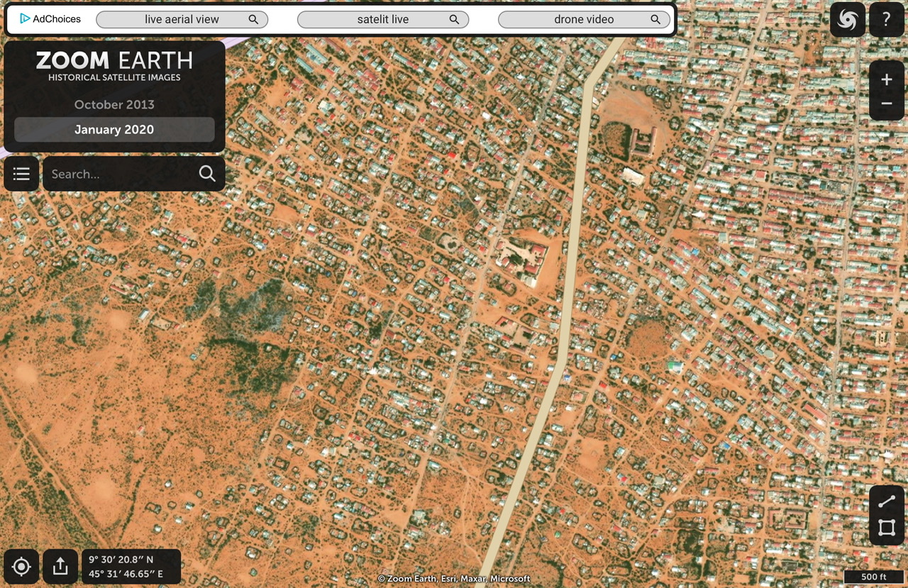
Task: Select the measure area tool
Action: (x=886, y=528)
